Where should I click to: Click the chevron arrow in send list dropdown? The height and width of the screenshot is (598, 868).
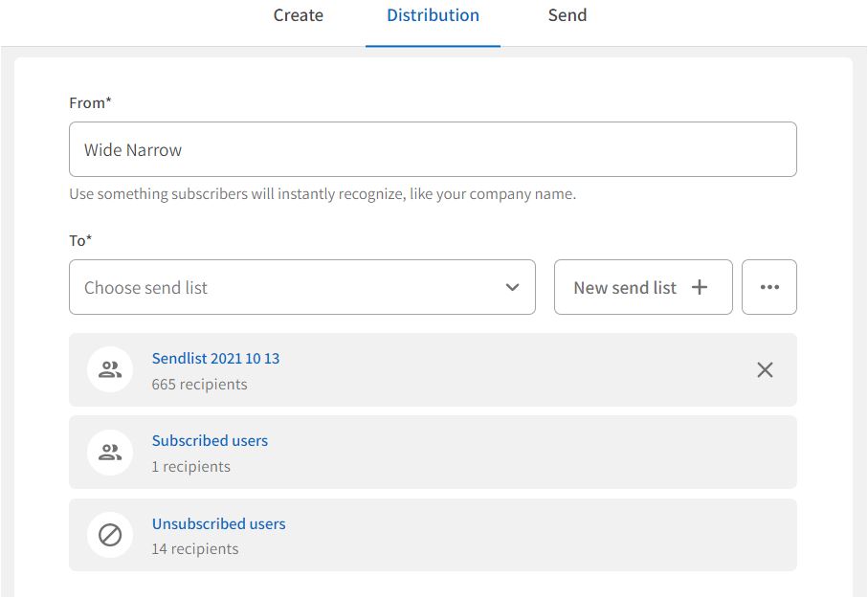(x=513, y=287)
